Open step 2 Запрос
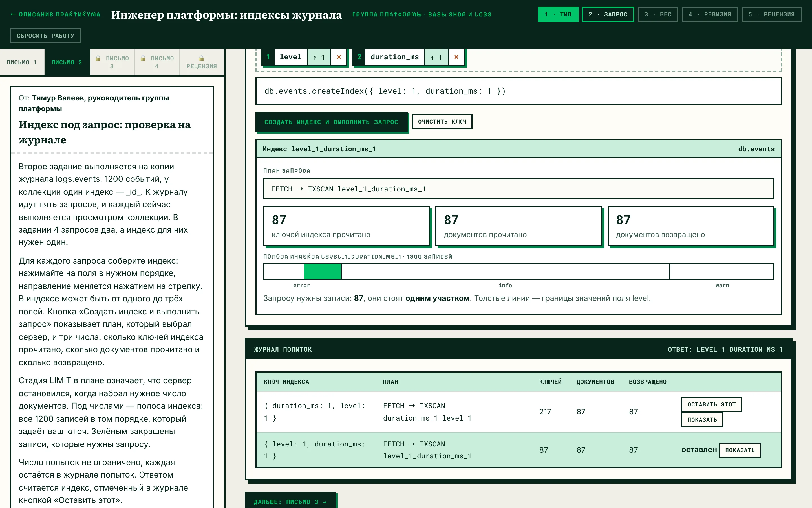The height and width of the screenshot is (508, 812). [x=608, y=14]
